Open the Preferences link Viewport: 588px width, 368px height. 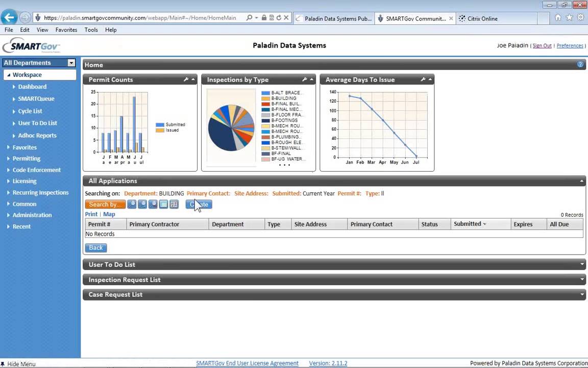point(570,46)
